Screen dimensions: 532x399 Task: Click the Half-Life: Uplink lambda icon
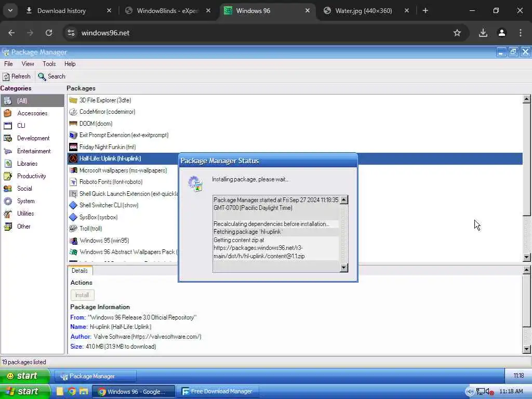pos(73,158)
